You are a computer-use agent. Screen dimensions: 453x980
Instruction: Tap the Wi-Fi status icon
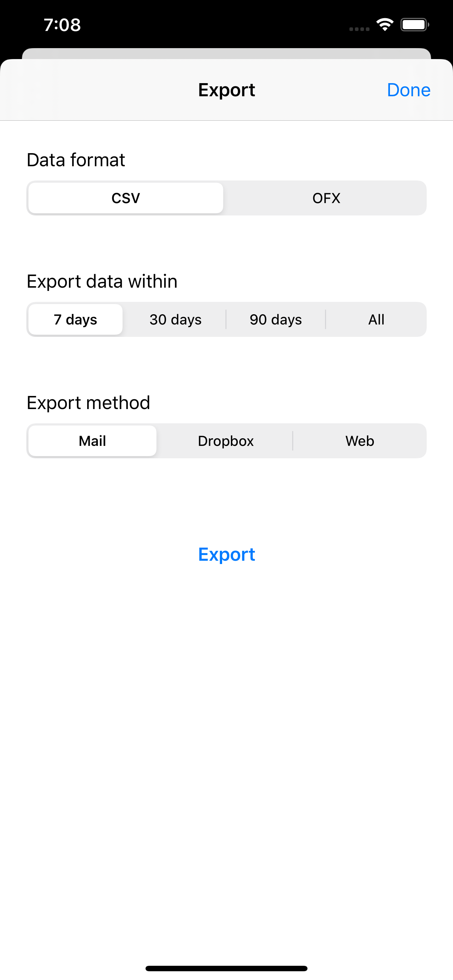point(384,24)
